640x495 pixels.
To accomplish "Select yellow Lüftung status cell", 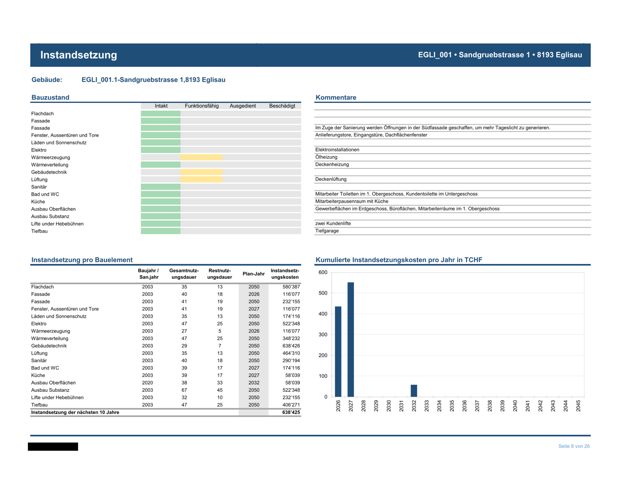I will tap(201, 180).
